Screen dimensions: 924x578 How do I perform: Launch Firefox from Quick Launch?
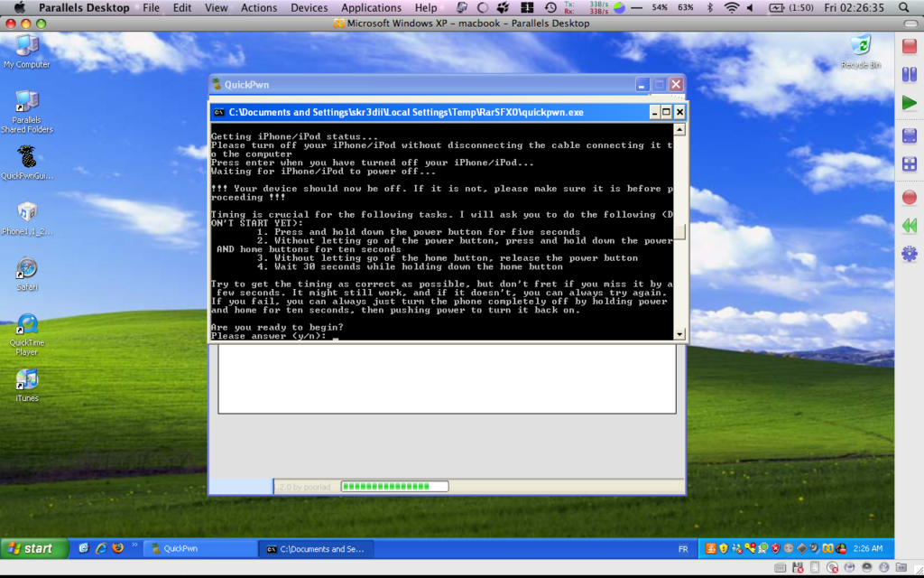(118, 548)
